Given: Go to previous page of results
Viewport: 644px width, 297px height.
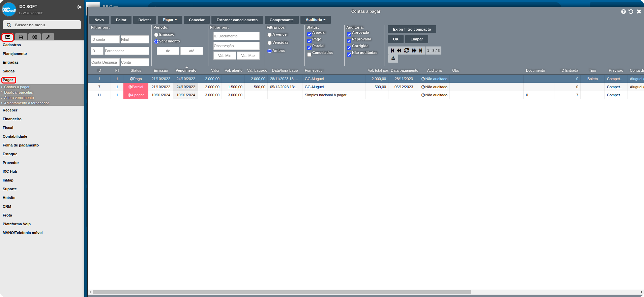Looking at the screenshot, I should click(x=399, y=51).
